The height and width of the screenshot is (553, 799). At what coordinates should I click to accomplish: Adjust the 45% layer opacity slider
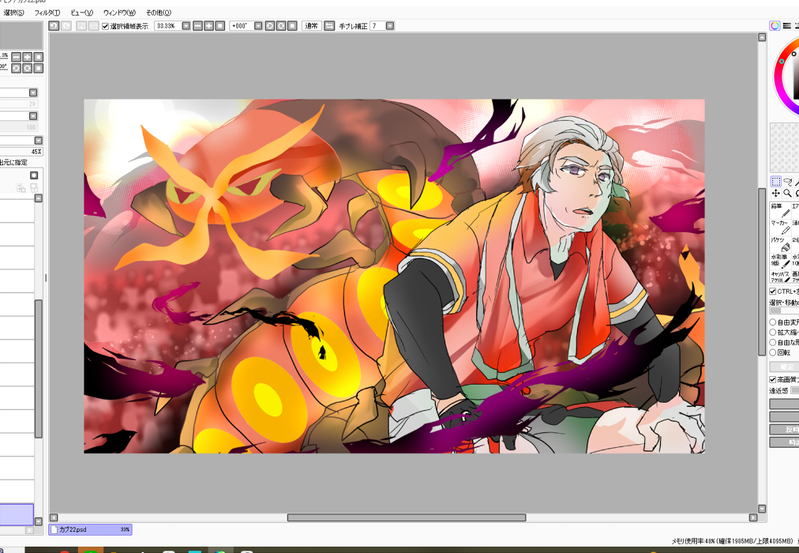(21, 151)
